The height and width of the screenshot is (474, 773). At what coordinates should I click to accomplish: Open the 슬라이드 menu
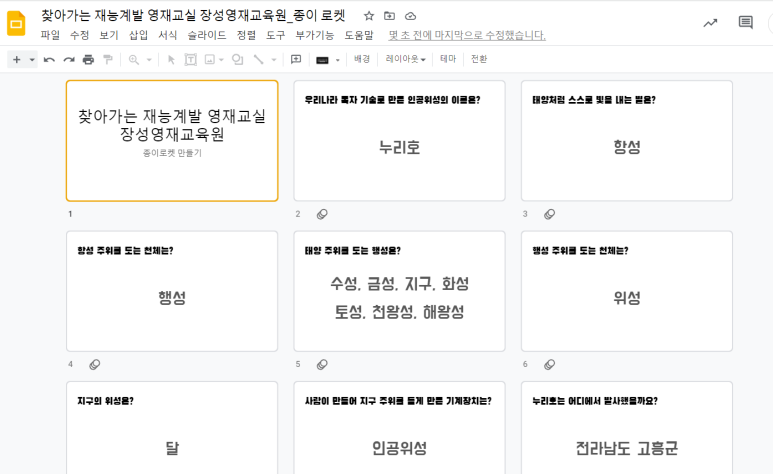tap(207, 35)
